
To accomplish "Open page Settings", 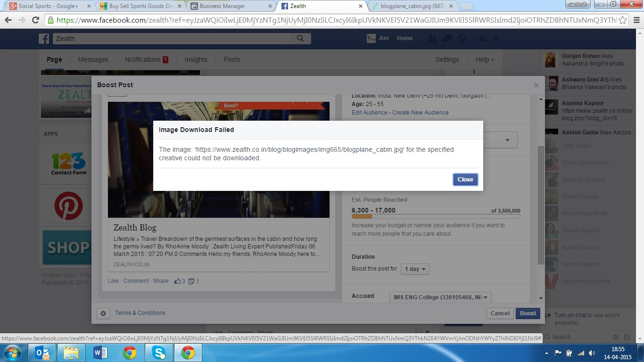I will 447,59.
